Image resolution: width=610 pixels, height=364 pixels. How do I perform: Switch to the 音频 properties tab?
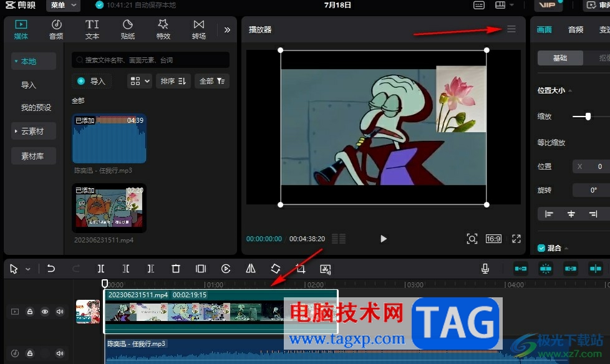tap(576, 29)
